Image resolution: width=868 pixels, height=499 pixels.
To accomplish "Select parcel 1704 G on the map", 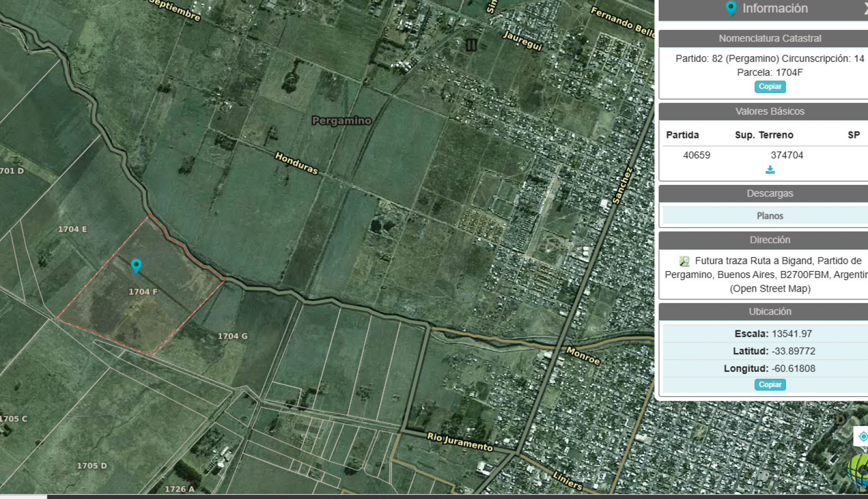I will (x=232, y=336).
